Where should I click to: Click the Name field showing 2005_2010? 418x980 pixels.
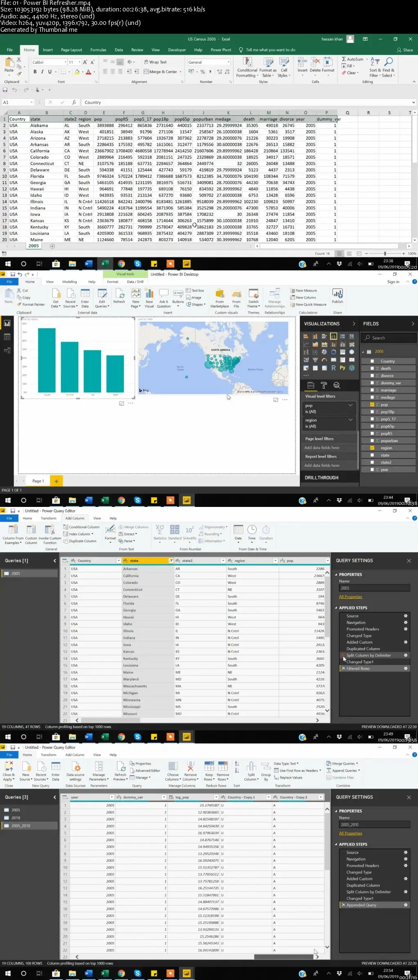(x=374, y=825)
